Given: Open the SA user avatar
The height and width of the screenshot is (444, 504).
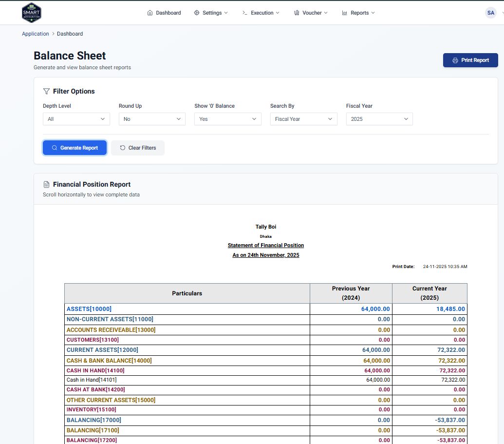Looking at the screenshot, I should [x=490, y=13].
